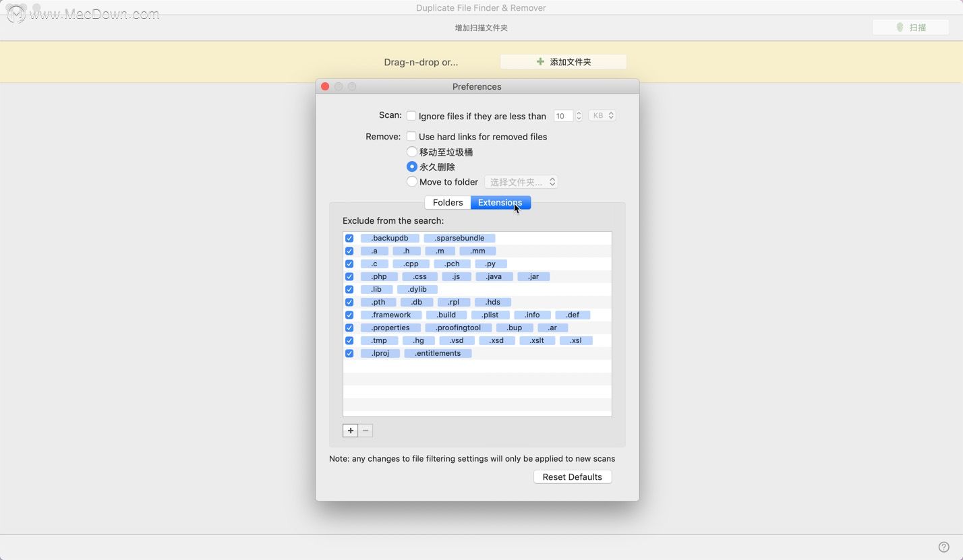The height and width of the screenshot is (560, 963).
Task: Click the green fingerprint scan icon
Action: (900, 28)
